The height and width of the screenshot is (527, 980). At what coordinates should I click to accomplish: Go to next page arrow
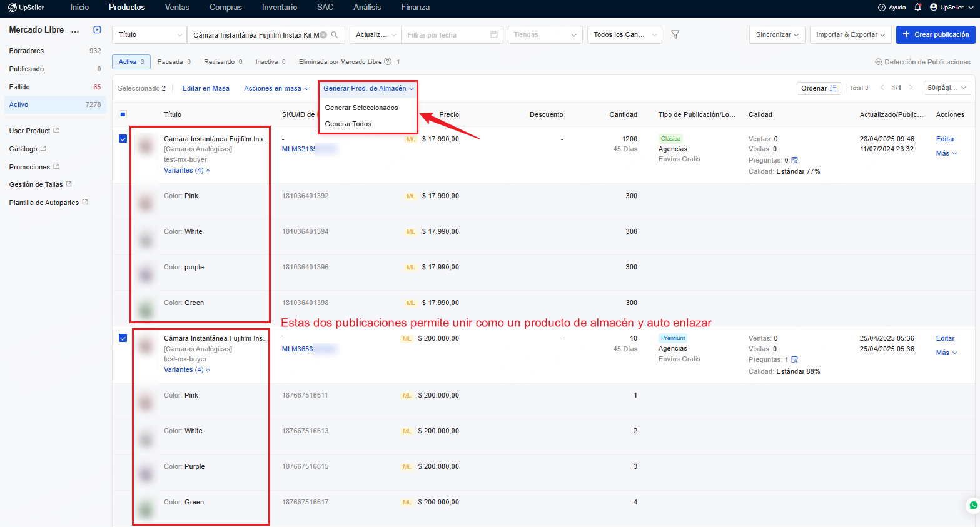[911, 88]
